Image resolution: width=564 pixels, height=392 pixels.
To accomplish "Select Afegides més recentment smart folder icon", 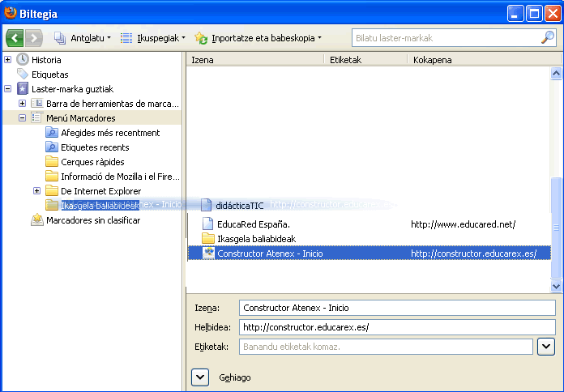I will coord(52,132).
